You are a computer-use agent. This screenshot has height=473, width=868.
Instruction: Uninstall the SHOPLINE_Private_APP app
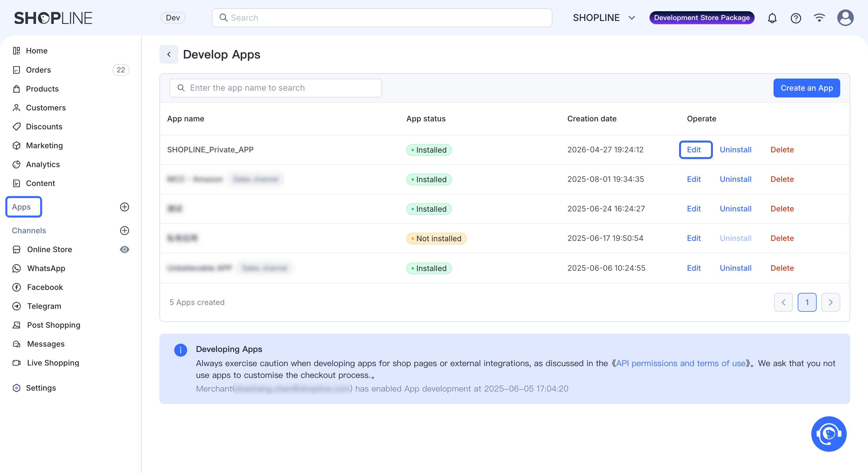click(735, 150)
